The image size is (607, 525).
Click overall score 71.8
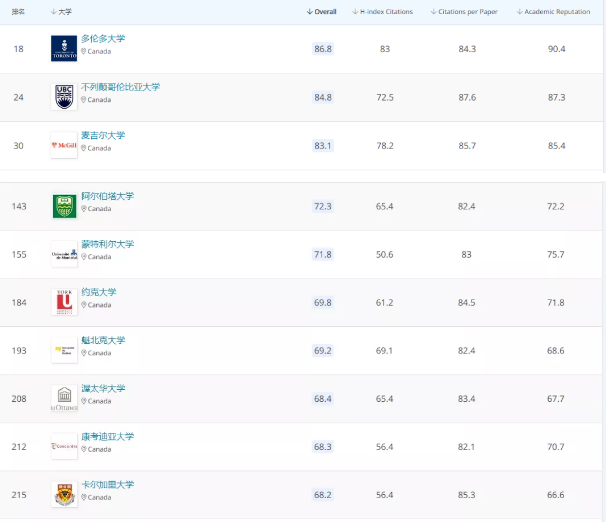(323, 254)
